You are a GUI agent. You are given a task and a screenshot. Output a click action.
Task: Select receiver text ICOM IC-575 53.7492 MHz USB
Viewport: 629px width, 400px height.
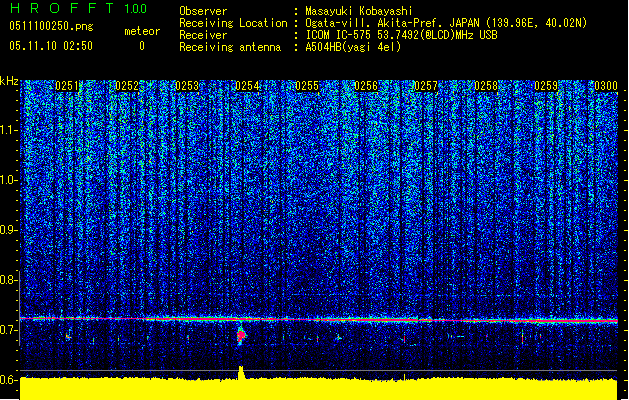click(401, 35)
